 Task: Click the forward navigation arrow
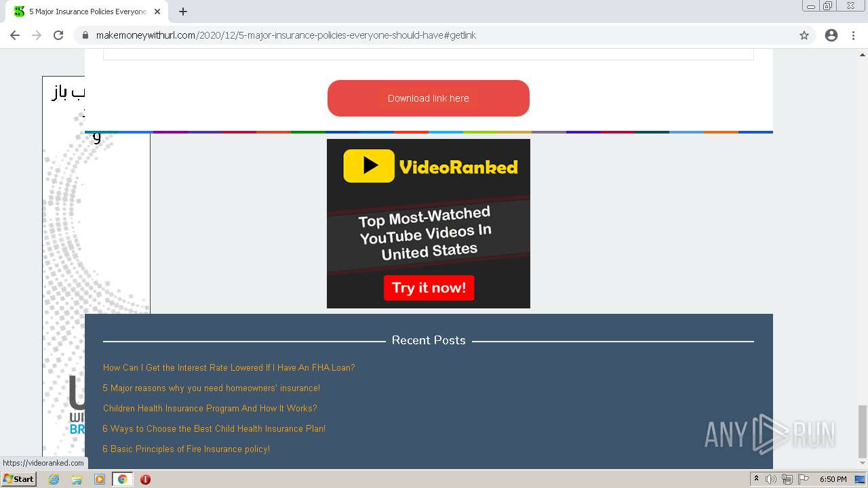[x=37, y=35]
